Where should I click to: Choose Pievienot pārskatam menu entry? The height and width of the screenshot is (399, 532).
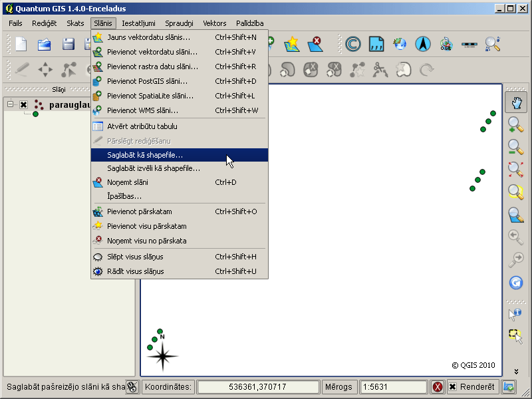180,211
